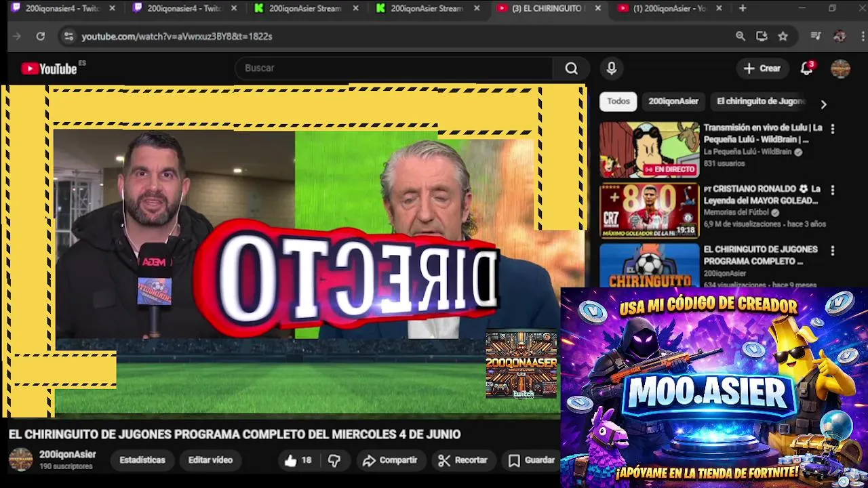Click the youtube.com URL in the address bar
The image size is (868, 488).
point(177,37)
